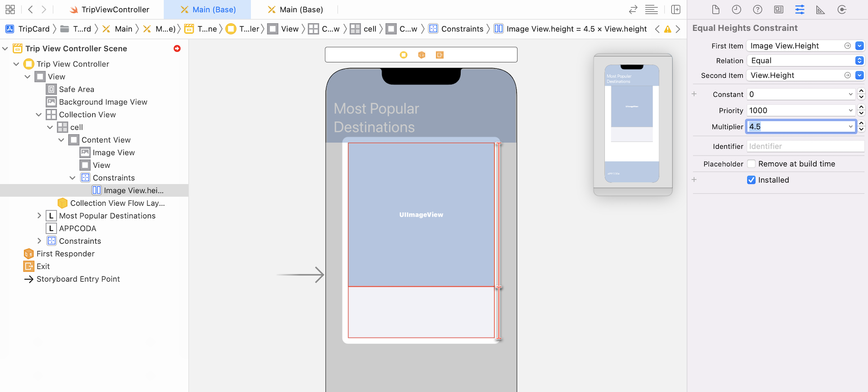Open the Size inspector ruler icon
This screenshot has height=392, width=868.
[820, 9]
